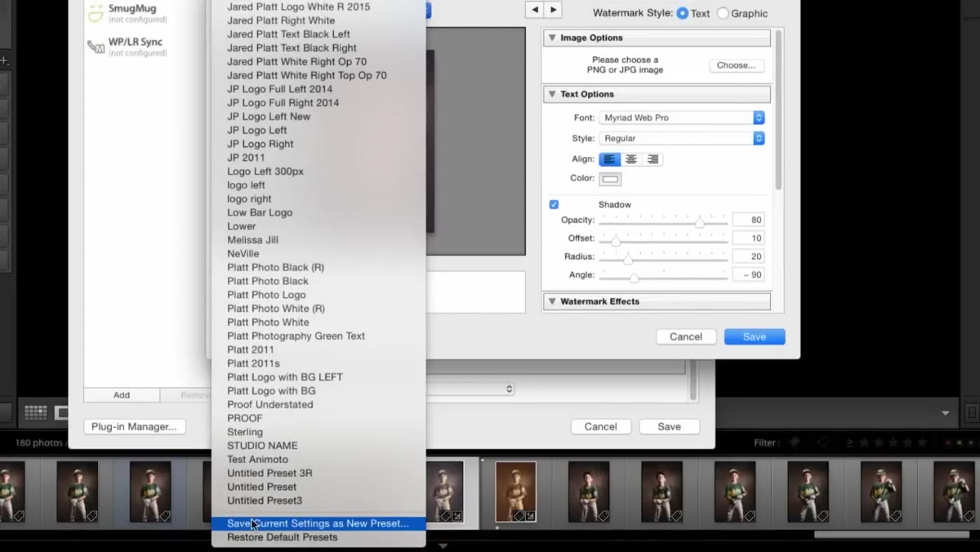Select the highlighted sepia-toned filmstrip thumbnail

pos(516,491)
